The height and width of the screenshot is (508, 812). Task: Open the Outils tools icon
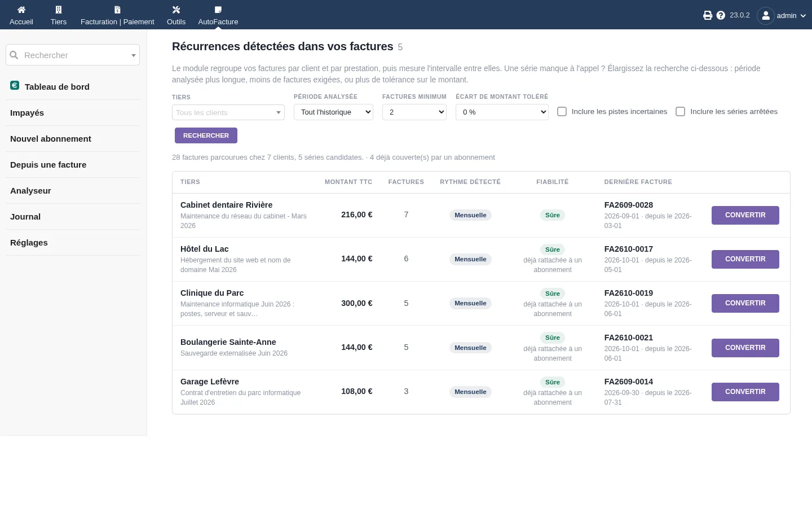coord(176,10)
